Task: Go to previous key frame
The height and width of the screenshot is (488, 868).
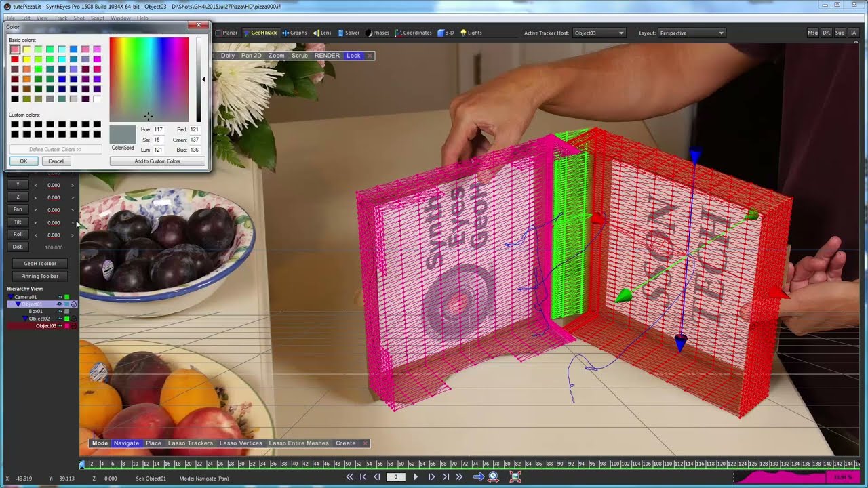Action: [x=363, y=477]
